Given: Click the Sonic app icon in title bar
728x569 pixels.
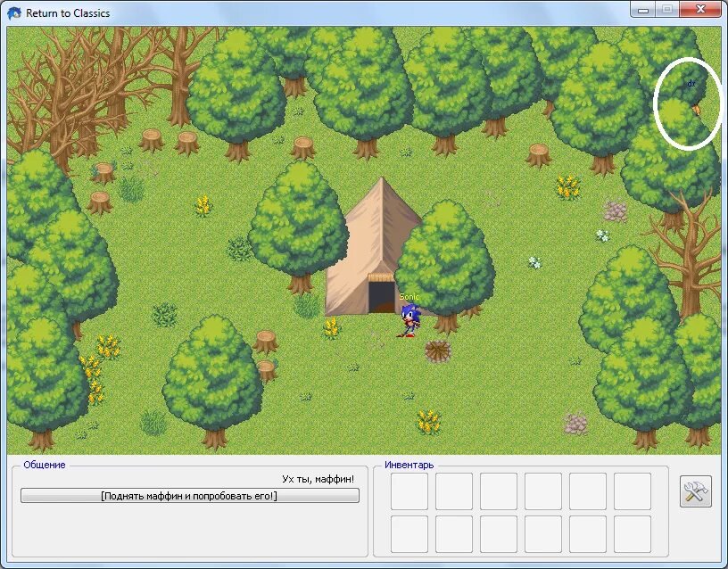Looking at the screenshot, I should 14,13.
